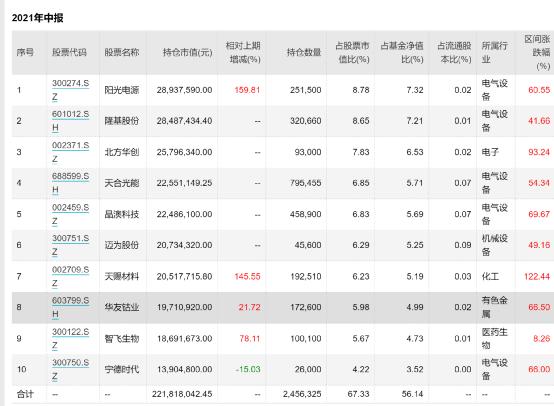Click the 宁德时代 stock name cell
This screenshot has width=554, height=406.
pyautogui.click(x=122, y=370)
